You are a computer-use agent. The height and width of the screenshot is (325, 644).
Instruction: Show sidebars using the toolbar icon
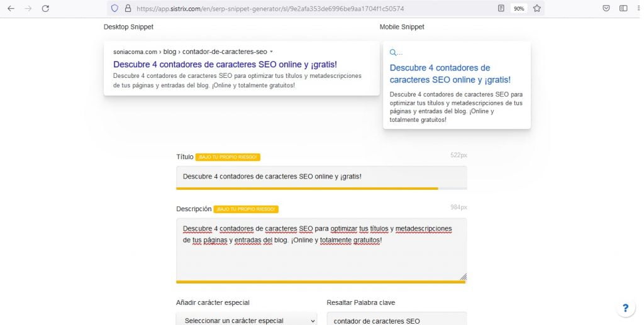623,9
